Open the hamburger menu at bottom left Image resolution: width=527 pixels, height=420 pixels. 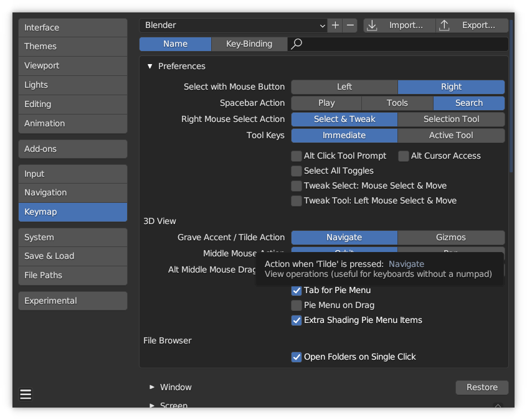26,394
